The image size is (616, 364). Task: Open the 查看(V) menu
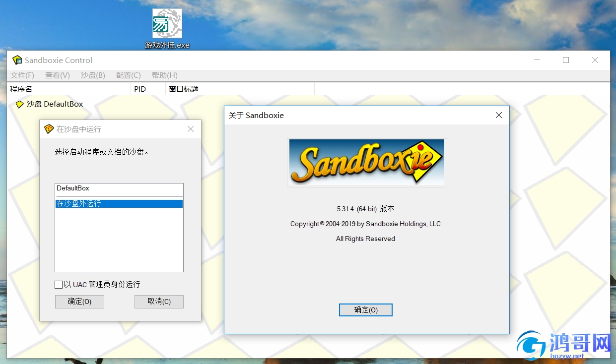tap(58, 75)
